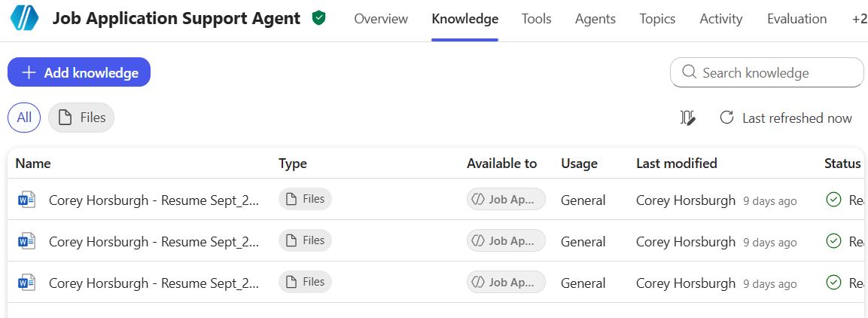Sort by the Name column header
The height and width of the screenshot is (318, 868).
tap(33, 164)
